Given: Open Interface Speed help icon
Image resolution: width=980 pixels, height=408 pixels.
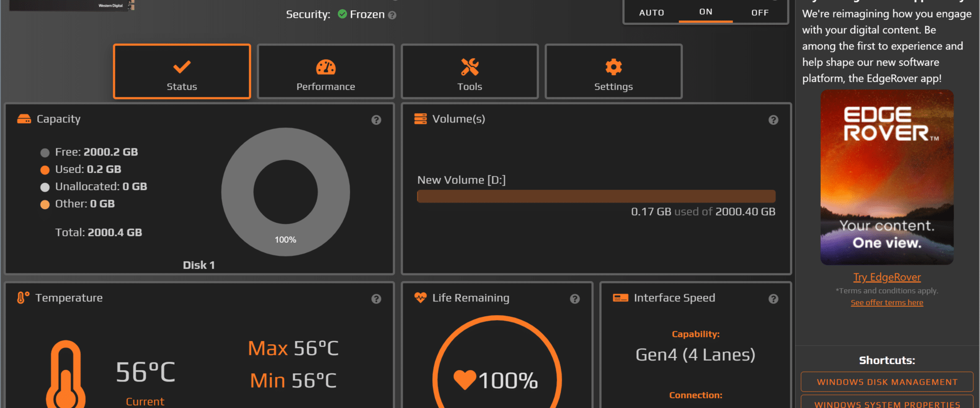Looking at the screenshot, I should 773,299.
